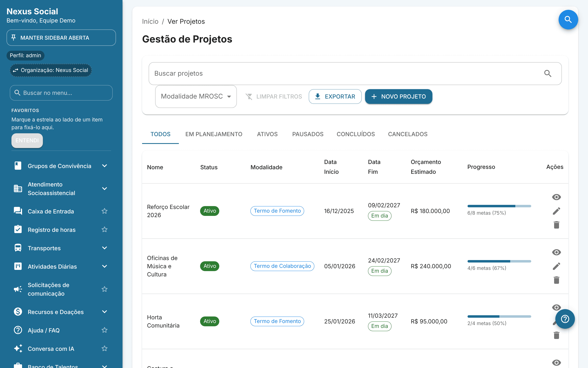This screenshot has width=588, height=368.
Task: Select the Concluídos tab
Action: [356, 134]
